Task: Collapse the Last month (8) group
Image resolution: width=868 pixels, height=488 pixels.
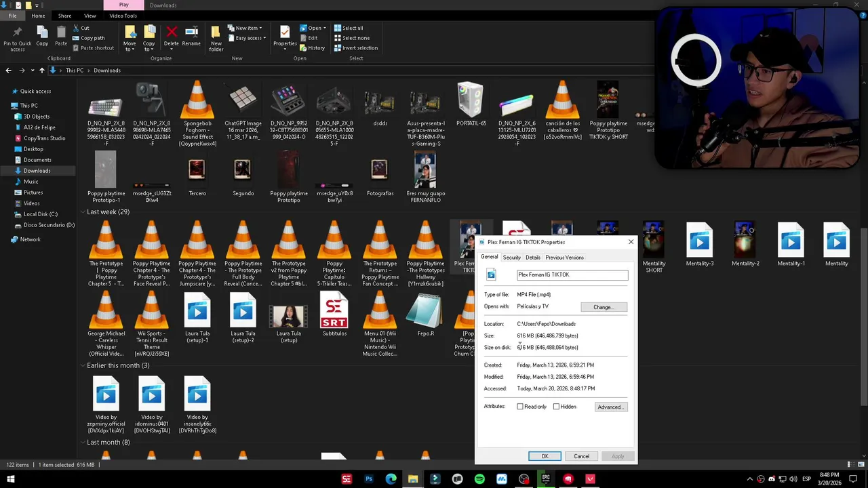Action: pyautogui.click(x=83, y=443)
